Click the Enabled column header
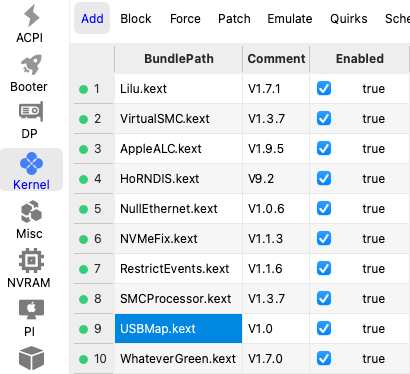 360,59
